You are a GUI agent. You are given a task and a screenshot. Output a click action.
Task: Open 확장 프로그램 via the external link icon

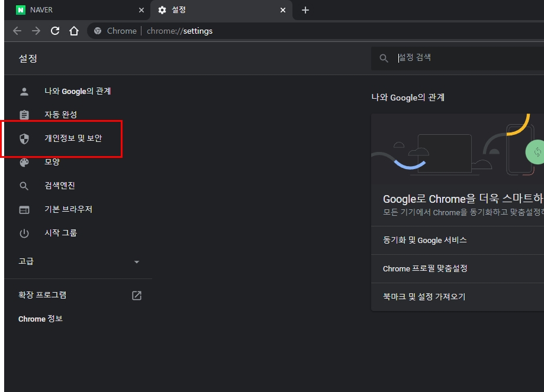[x=136, y=295]
